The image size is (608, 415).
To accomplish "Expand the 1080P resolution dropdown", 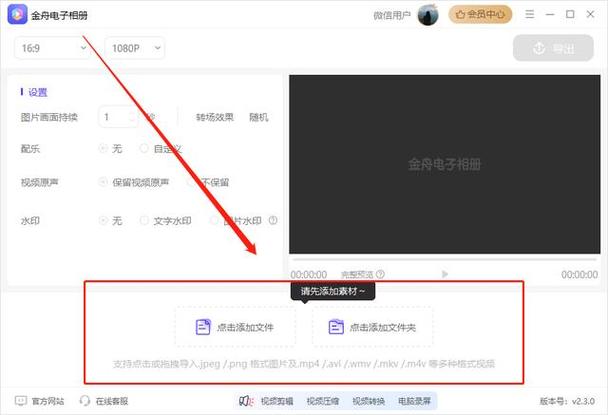I will [x=135, y=48].
